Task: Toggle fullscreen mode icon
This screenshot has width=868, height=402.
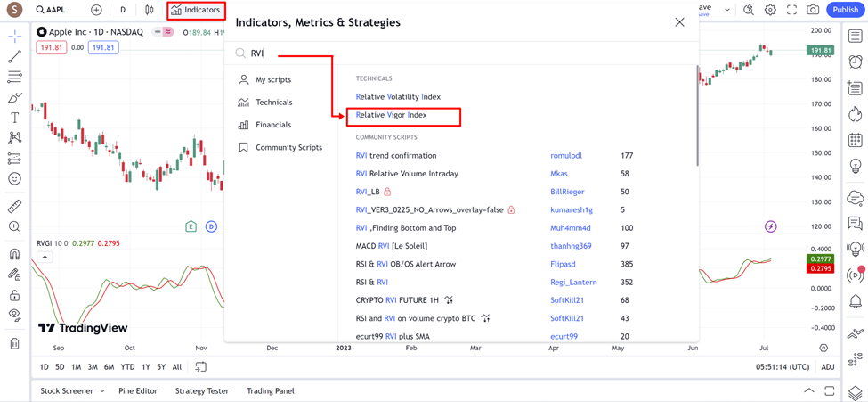Action: pyautogui.click(x=791, y=10)
